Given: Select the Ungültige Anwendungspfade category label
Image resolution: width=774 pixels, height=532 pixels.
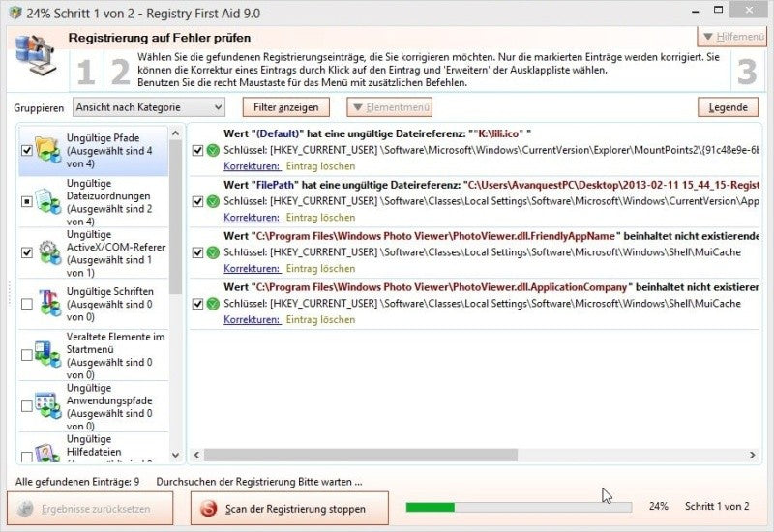Looking at the screenshot, I should tap(109, 406).
